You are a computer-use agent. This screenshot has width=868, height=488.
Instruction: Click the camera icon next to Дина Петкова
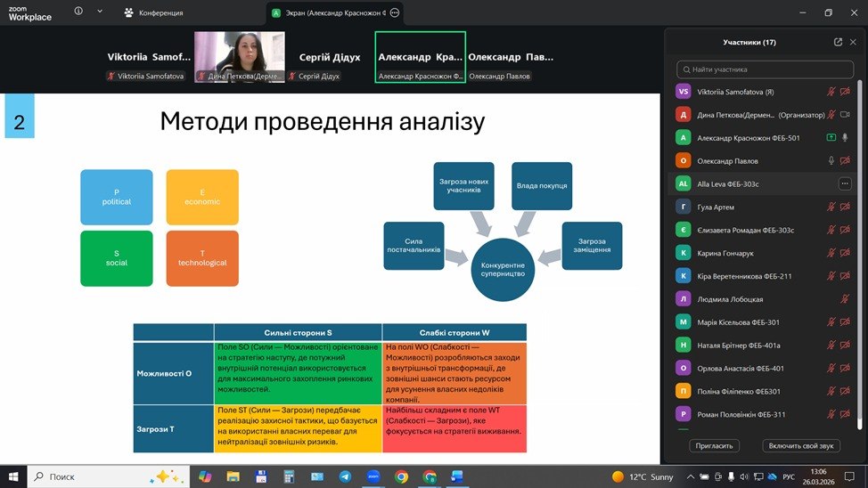(x=845, y=114)
